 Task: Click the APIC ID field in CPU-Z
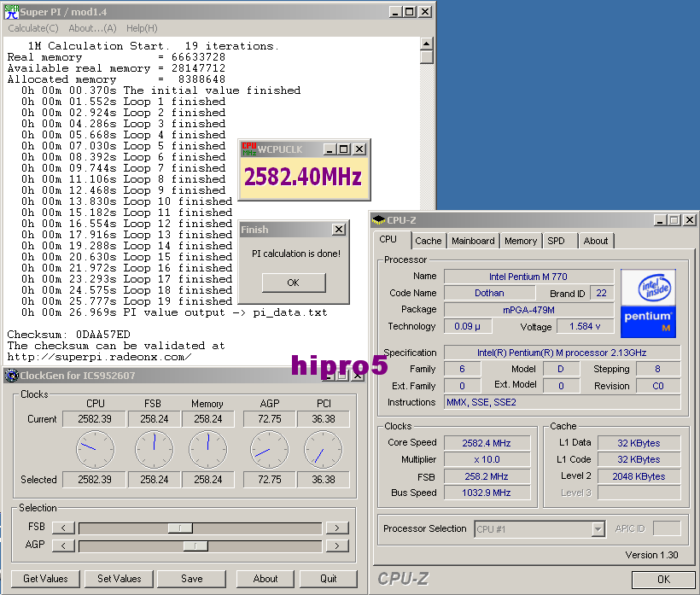pyautogui.click(x=667, y=528)
